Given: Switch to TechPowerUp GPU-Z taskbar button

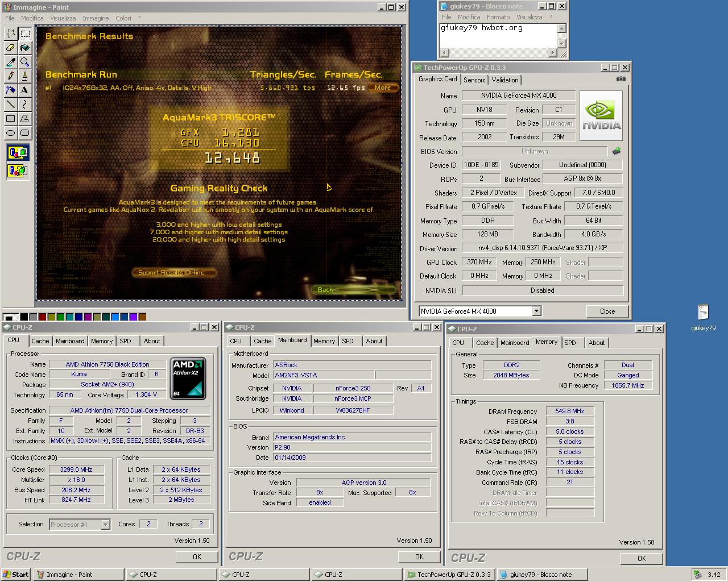Looking at the screenshot, I should point(449,575).
